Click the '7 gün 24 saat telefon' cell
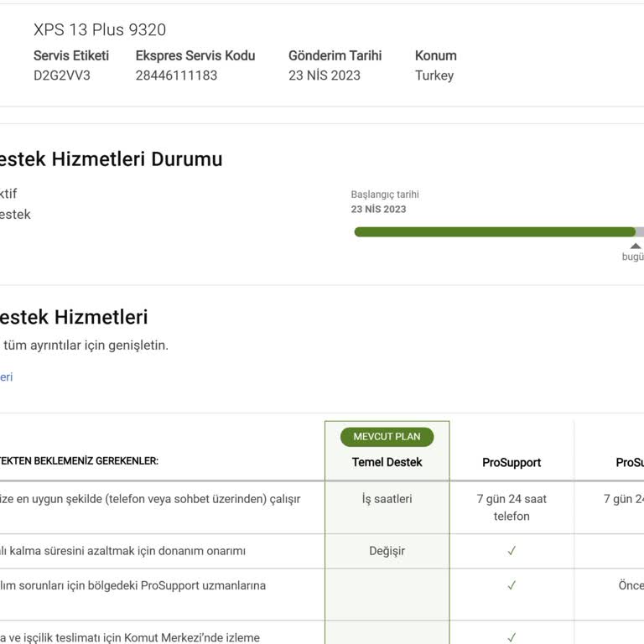 pyautogui.click(x=512, y=507)
